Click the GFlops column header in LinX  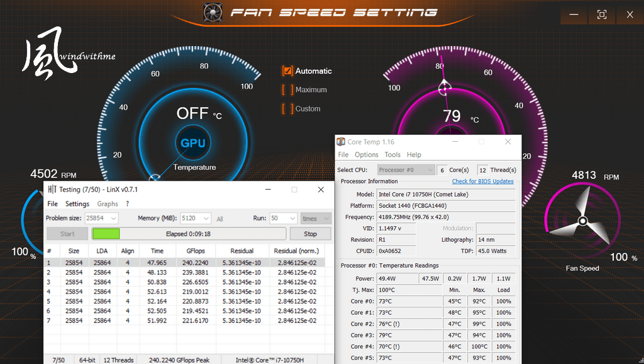tap(196, 251)
